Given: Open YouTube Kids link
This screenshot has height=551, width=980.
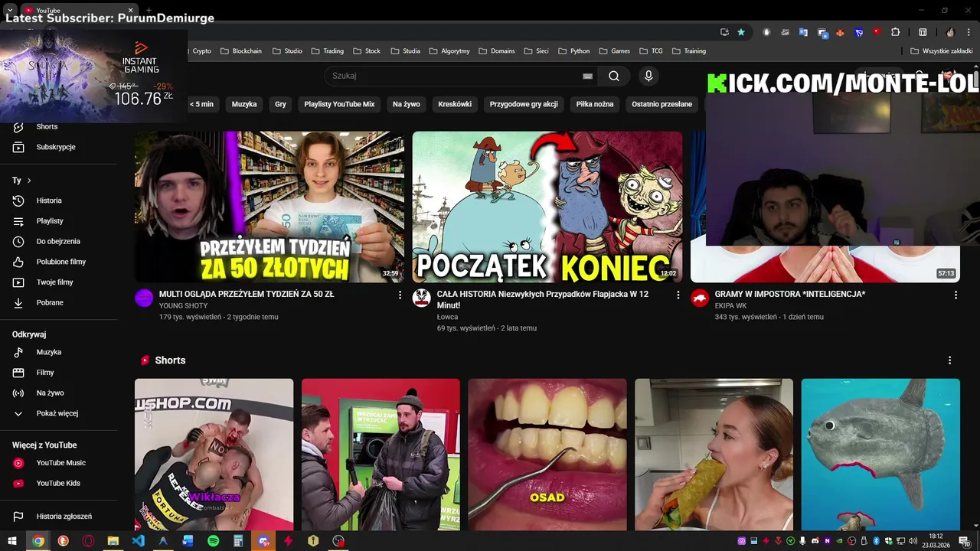Looking at the screenshot, I should point(58,483).
